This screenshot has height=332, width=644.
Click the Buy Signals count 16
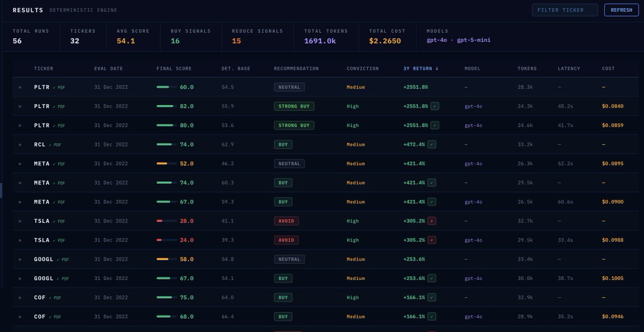pyautogui.click(x=175, y=41)
